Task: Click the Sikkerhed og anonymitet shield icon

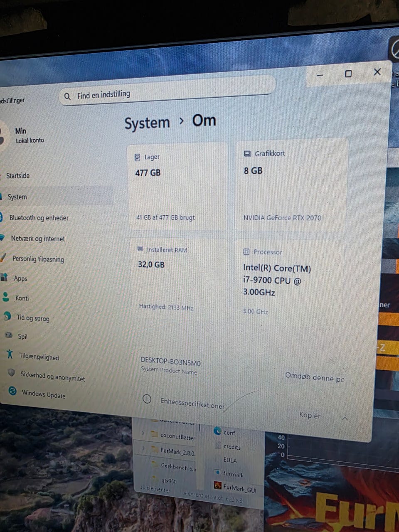Action: [x=12, y=372]
